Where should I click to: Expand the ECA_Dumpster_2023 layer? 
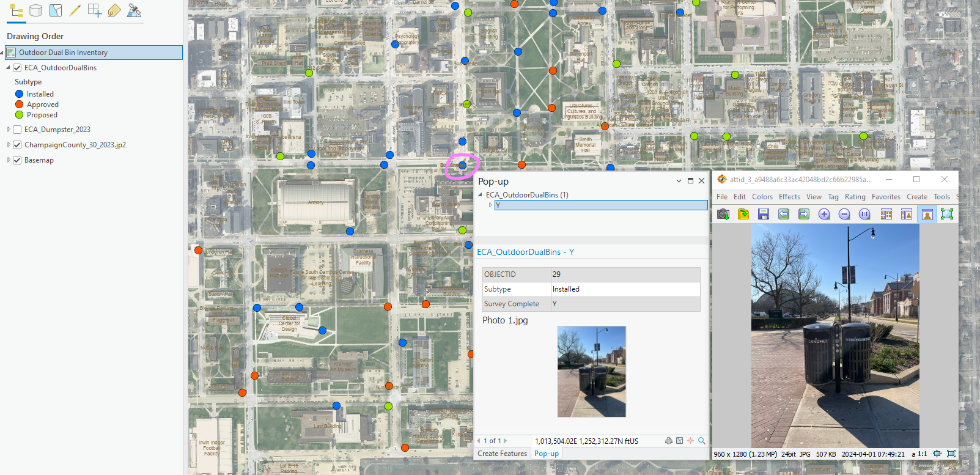tap(9, 130)
